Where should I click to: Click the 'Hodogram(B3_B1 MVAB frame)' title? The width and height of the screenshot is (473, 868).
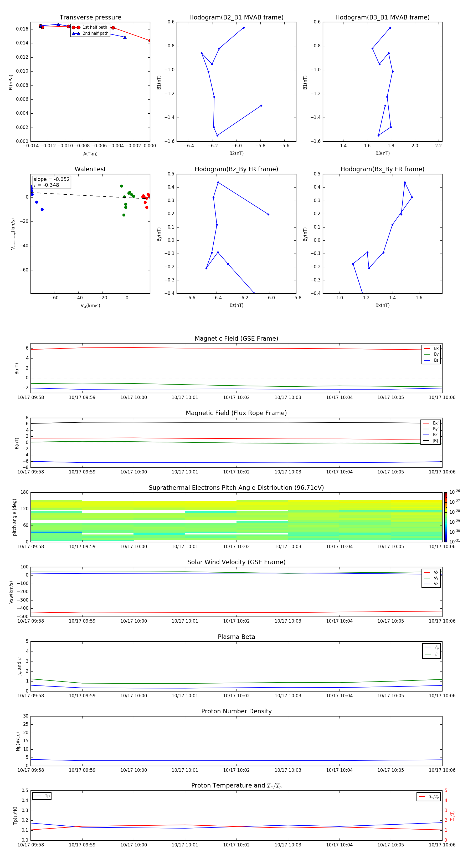coord(382,17)
